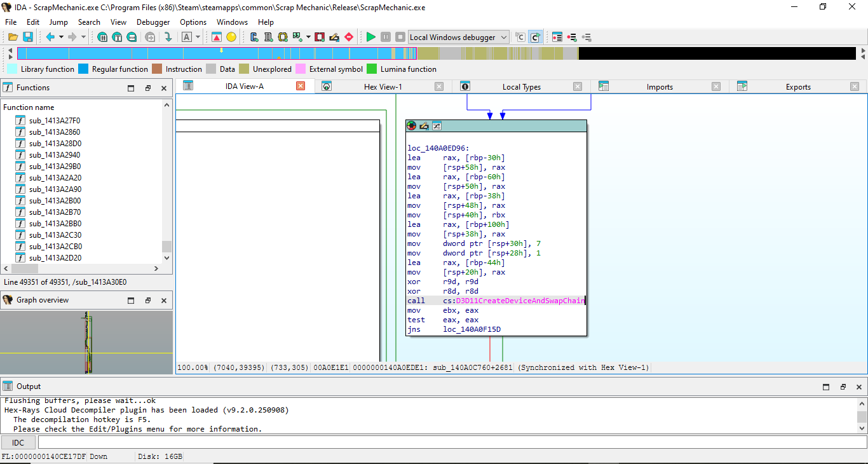Close the IDA View-A tab
The image size is (868, 464).
tap(301, 86)
